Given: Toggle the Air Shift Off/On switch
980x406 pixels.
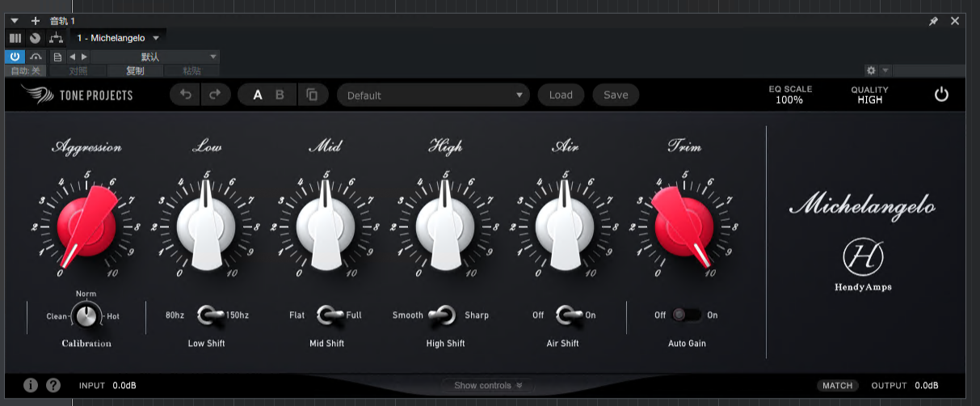Looking at the screenshot, I should [568, 315].
